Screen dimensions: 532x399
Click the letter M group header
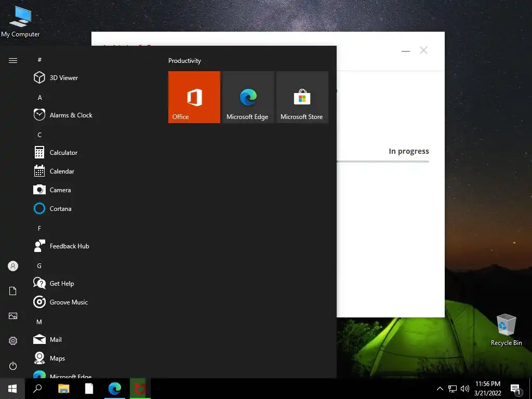point(39,322)
